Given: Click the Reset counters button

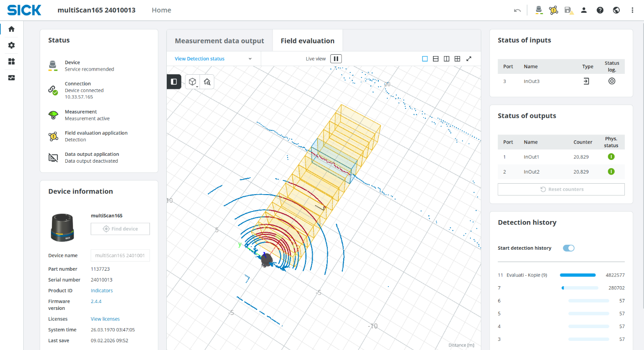Looking at the screenshot, I should (561, 189).
